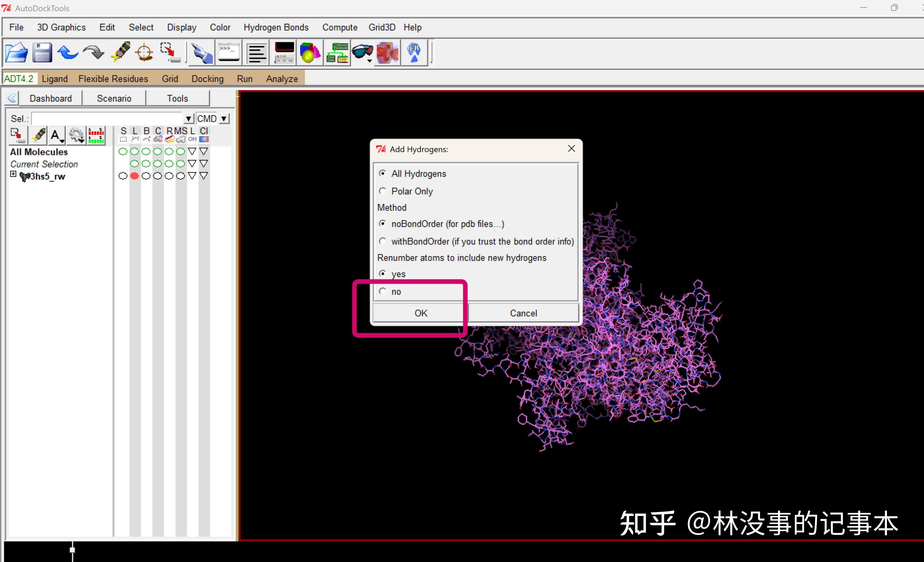Screen dimensions: 924x562
Task: Open the Hydrogen Bonds menu
Action: pyautogui.click(x=276, y=27)
